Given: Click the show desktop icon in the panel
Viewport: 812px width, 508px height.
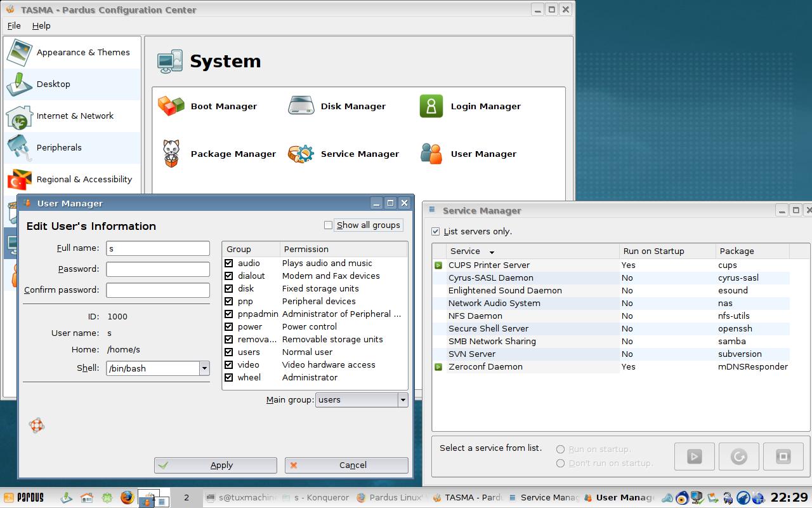Looking at the screenshot, I should 67,498.
